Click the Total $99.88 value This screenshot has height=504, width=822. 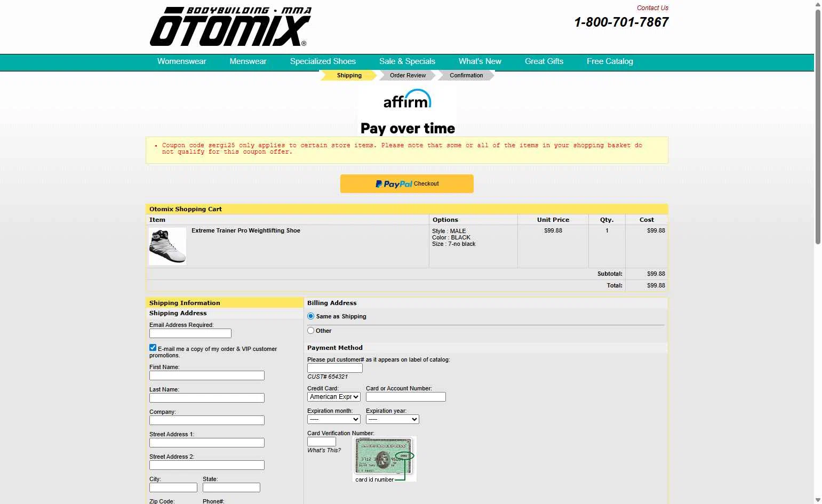pyautogui.click(x=656, y=285)
